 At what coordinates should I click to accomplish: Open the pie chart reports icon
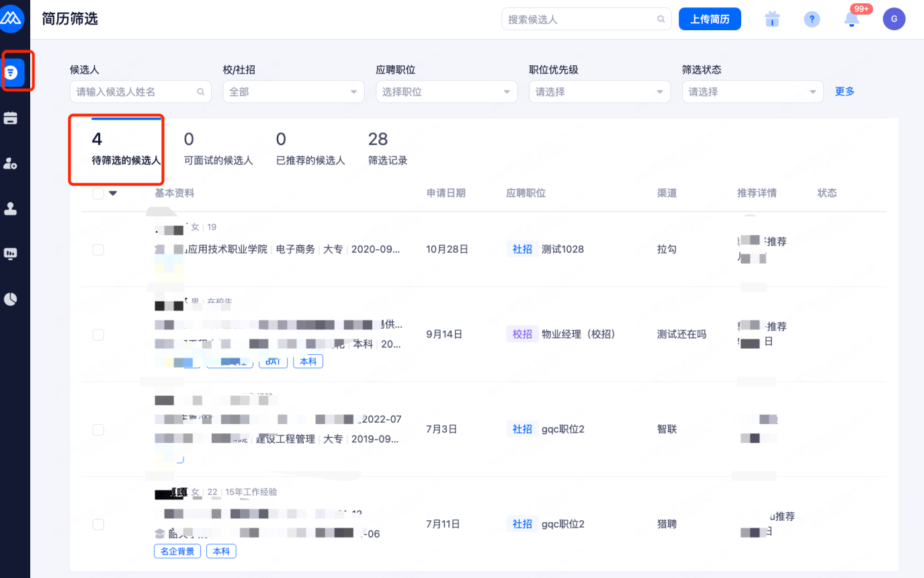point(11,299)
